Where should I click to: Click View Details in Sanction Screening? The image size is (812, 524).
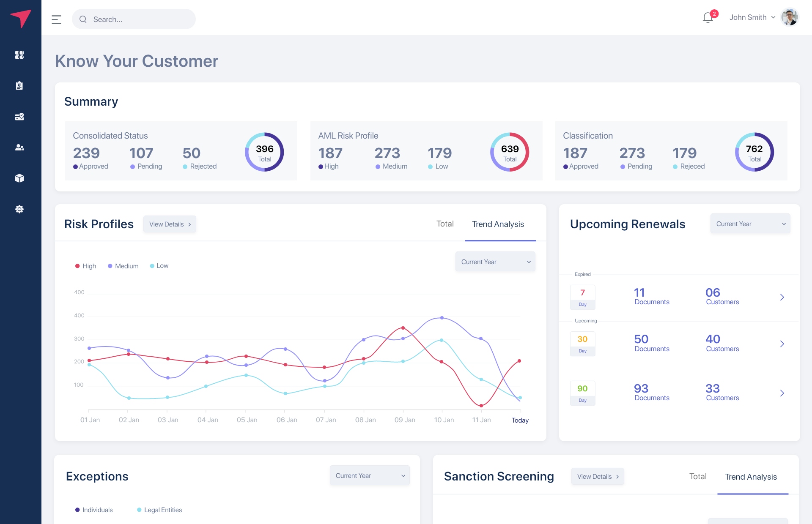[x=598, y=477]
